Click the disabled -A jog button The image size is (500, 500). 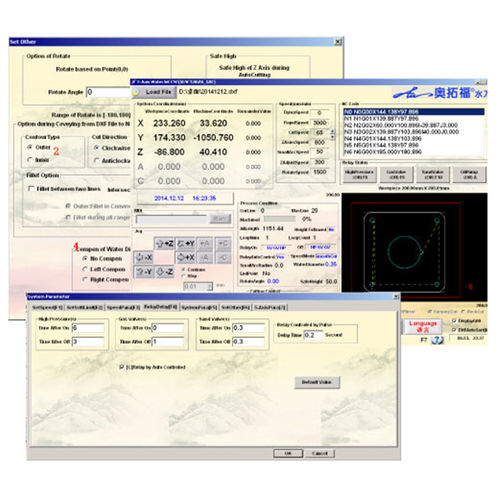click(x=205, y=257)
